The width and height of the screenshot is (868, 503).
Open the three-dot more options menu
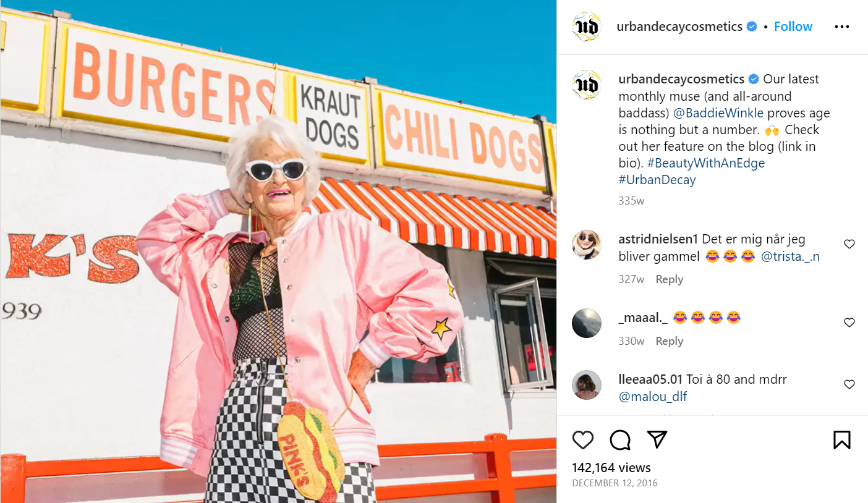(x=841, y=27)
